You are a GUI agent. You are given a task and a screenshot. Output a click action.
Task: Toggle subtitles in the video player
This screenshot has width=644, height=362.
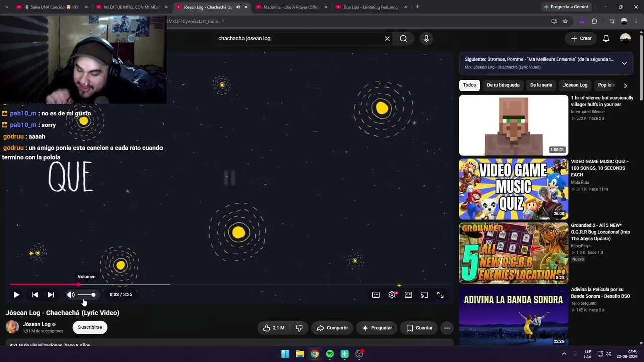pos(376,295)
